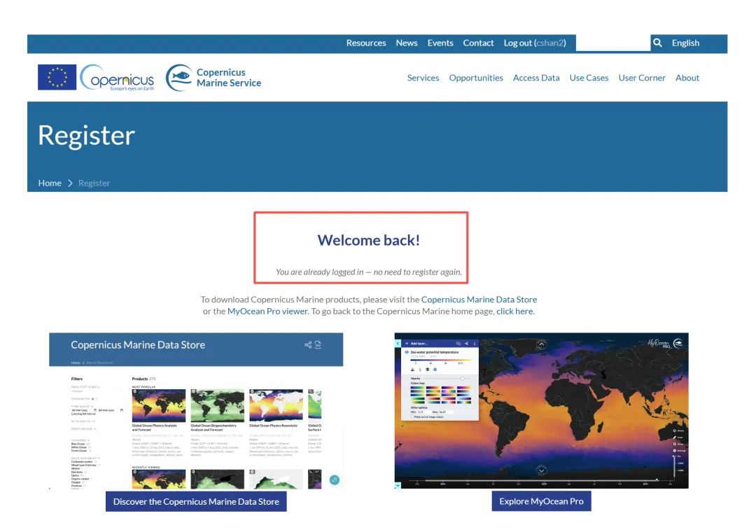Open the Data Store preview thumbnail
Viewport: 756px width, 532px height.
pyautogui.click(x=196, y=411)
